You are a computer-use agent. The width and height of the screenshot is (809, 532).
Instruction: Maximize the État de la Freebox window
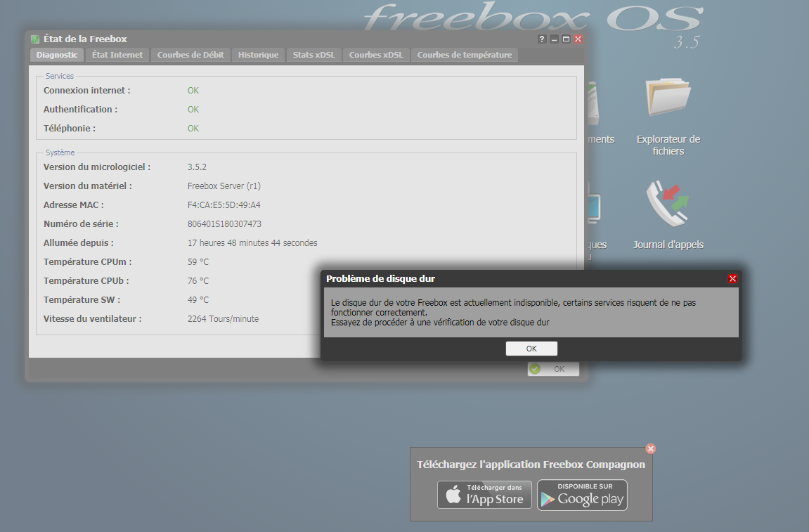pyautogui.click(x=566, y=39)
